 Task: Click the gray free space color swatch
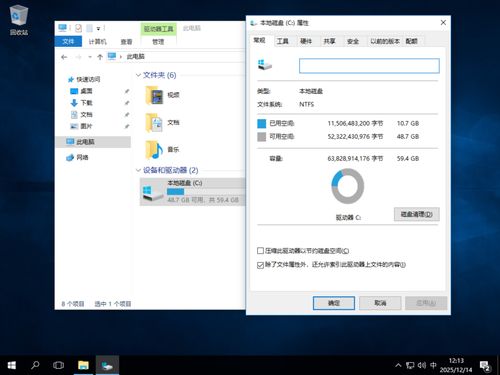click(262, 137)
